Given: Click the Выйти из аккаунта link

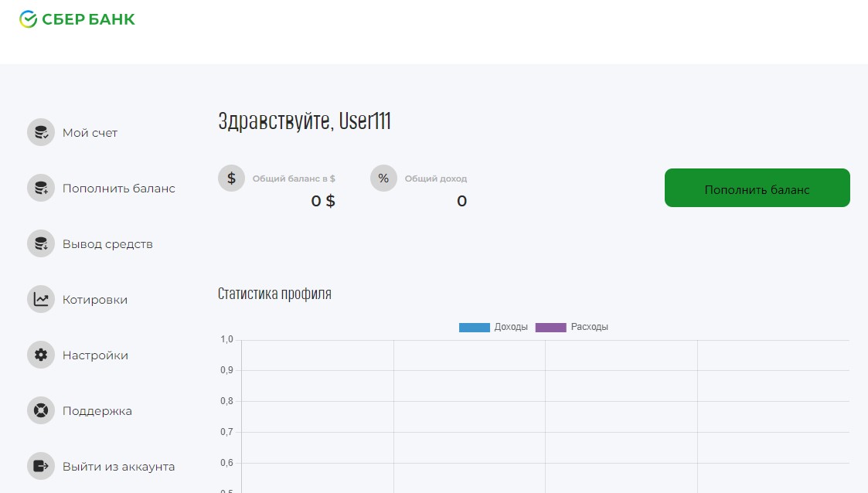Looking at the screenshot, I should [x=118, y=467].
